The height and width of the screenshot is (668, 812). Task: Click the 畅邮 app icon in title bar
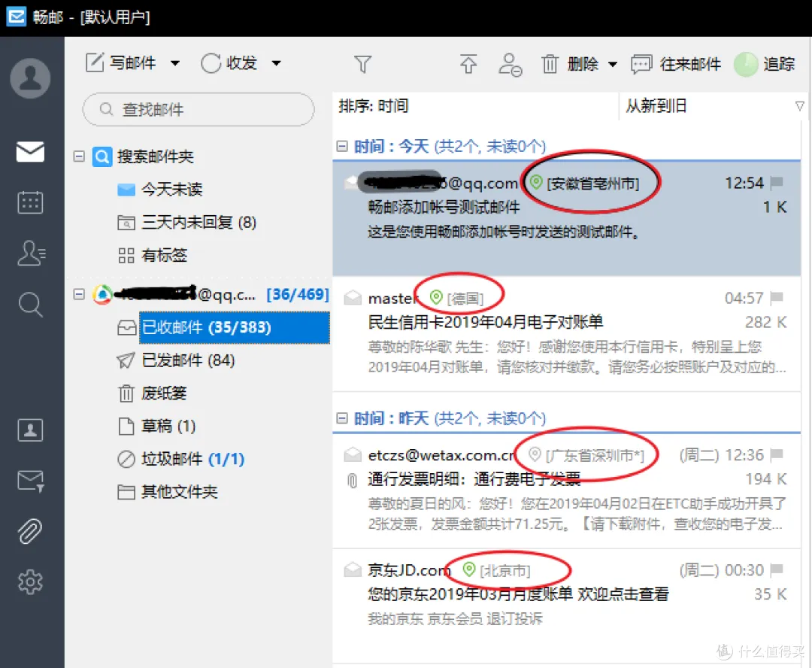(16, 17)
